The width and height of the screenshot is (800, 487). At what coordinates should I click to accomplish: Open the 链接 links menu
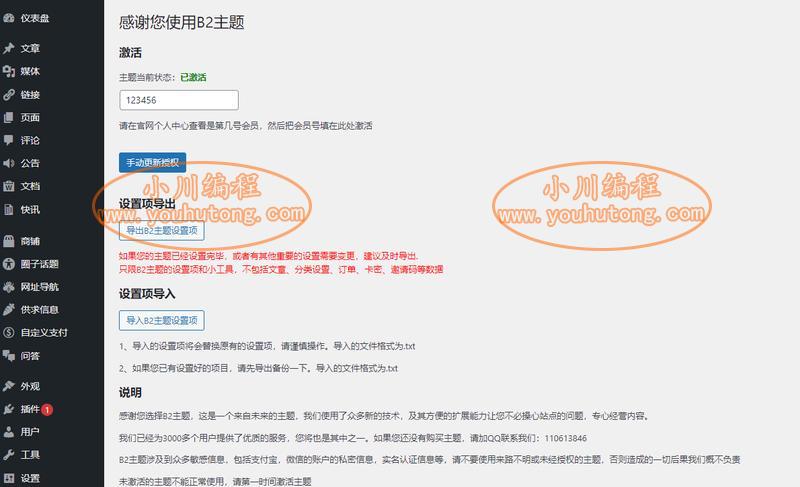point(30,95)
